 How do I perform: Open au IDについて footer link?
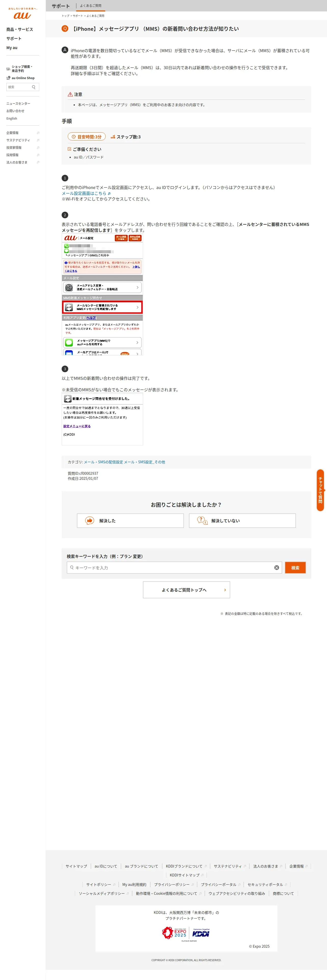(106, 866)
